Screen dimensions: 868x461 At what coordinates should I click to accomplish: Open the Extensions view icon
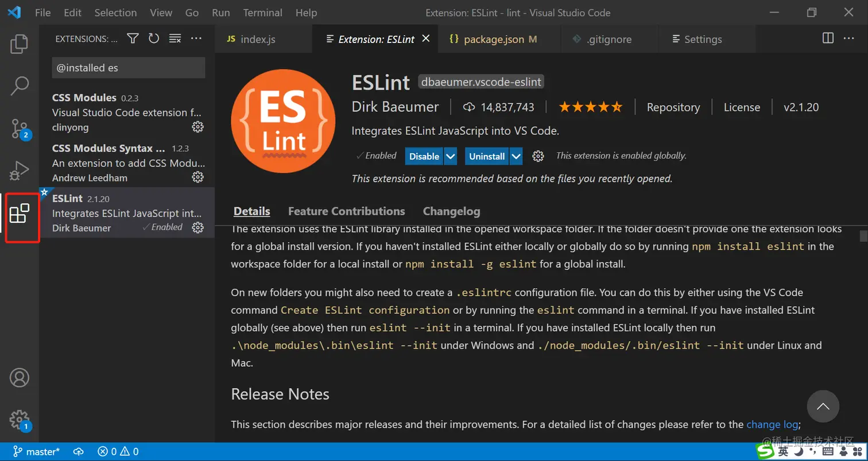tap(22, 213)
